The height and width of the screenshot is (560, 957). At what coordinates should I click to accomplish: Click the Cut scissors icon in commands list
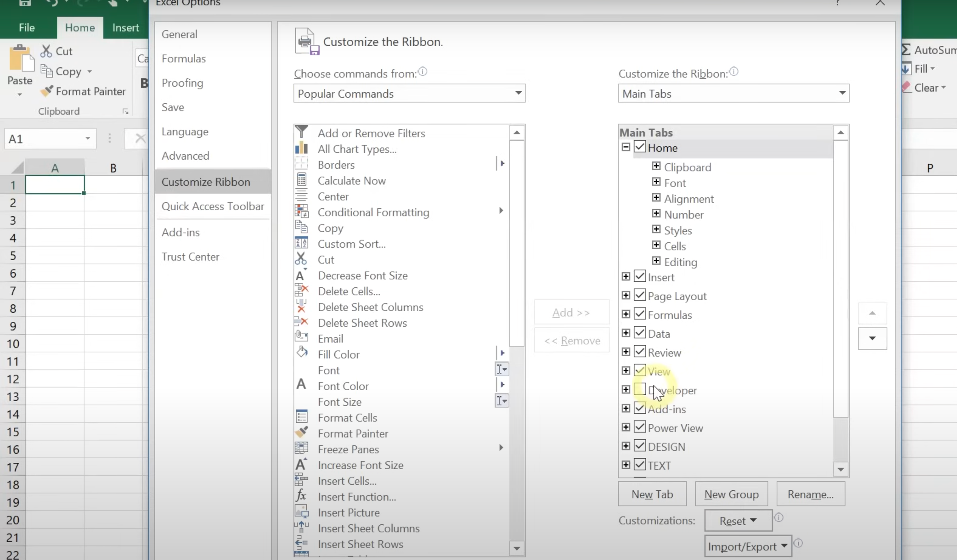coord(301,259)
